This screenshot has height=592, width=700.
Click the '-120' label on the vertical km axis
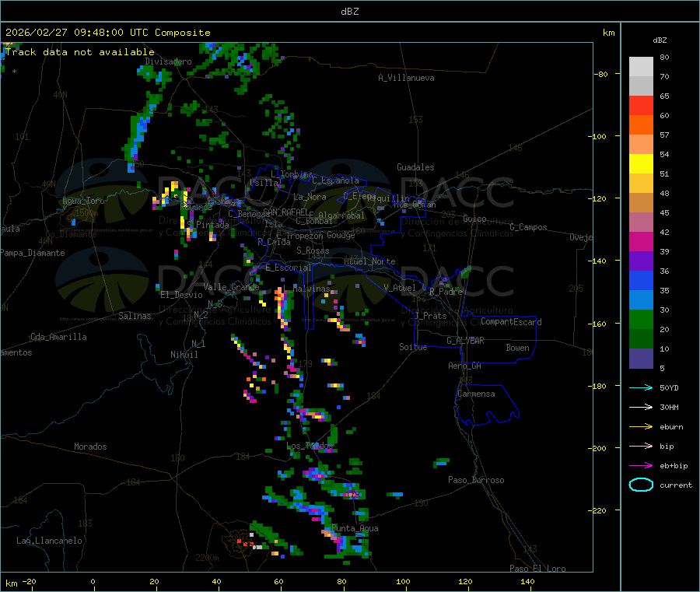pyautogui.click(x=597, y=198)
